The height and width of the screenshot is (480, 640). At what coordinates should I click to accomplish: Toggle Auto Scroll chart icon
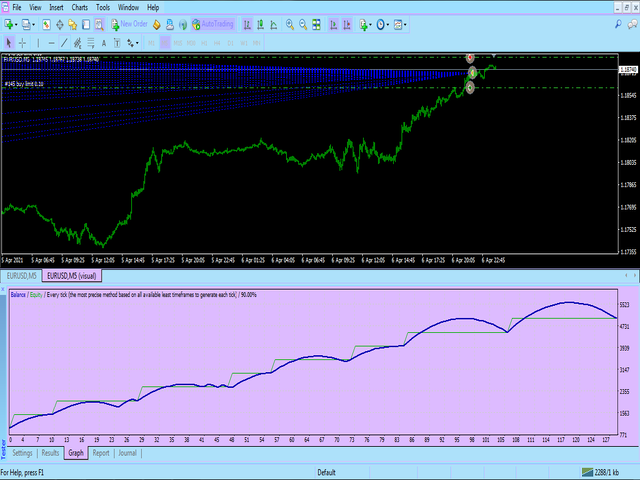pos(333,24)
